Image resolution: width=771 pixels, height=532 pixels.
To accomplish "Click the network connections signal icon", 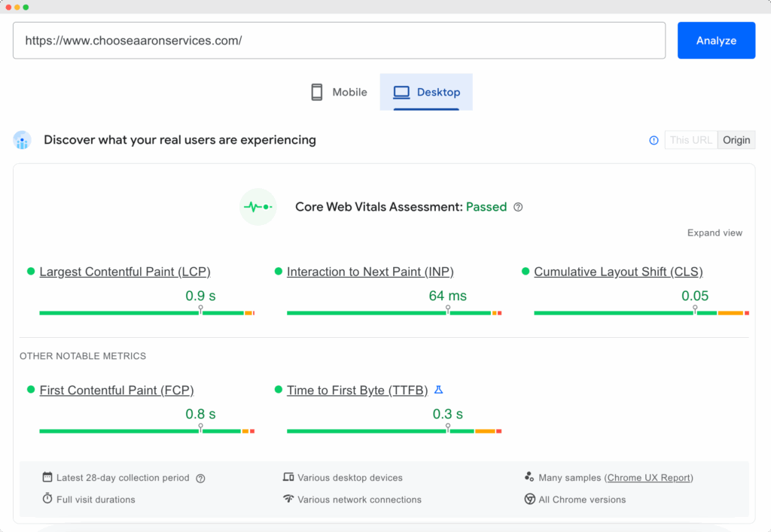I will pyautogui.click(x=289, y=500).
